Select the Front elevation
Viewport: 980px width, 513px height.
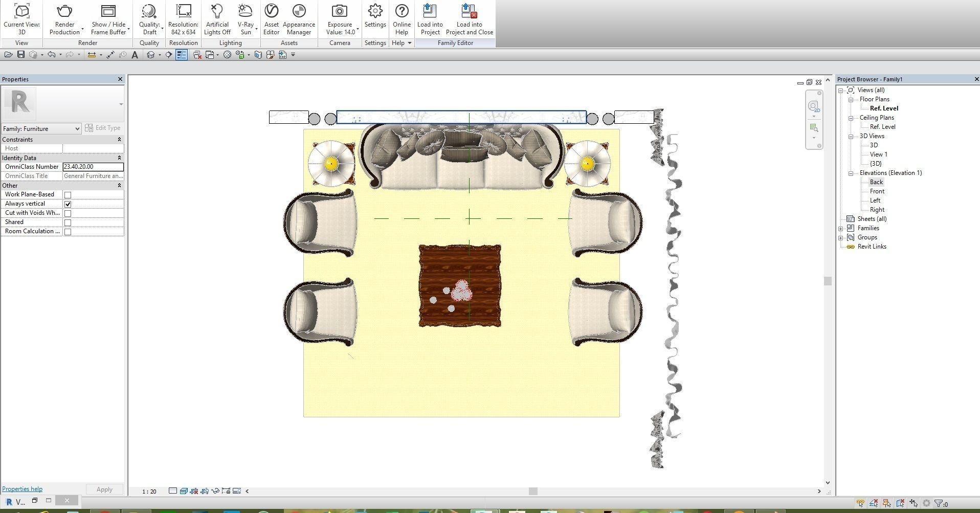pyautogui.click(x=877, y=191)
